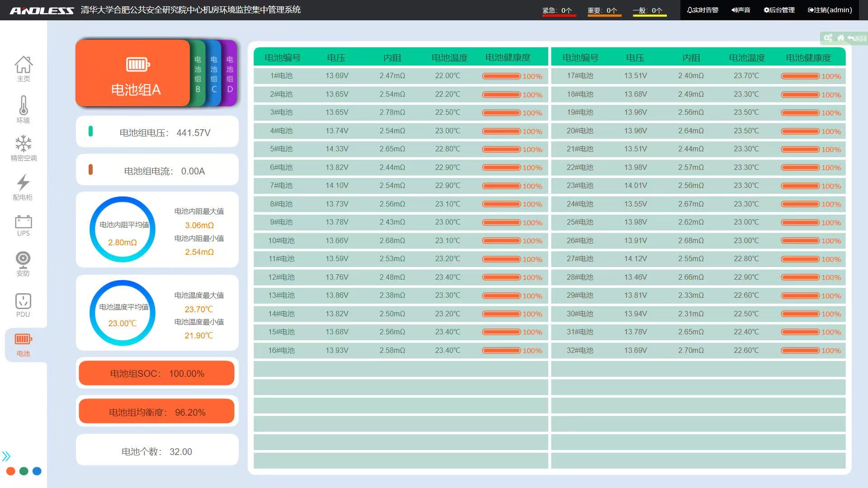Click the UPS sidebar icon
Screen dimensions: 868x488
(x=24, y=225)
